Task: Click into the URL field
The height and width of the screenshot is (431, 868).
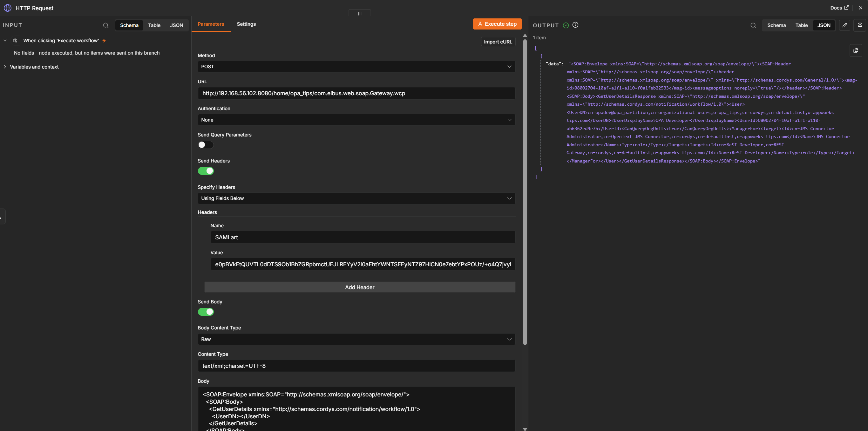Action: click(356, 93)
